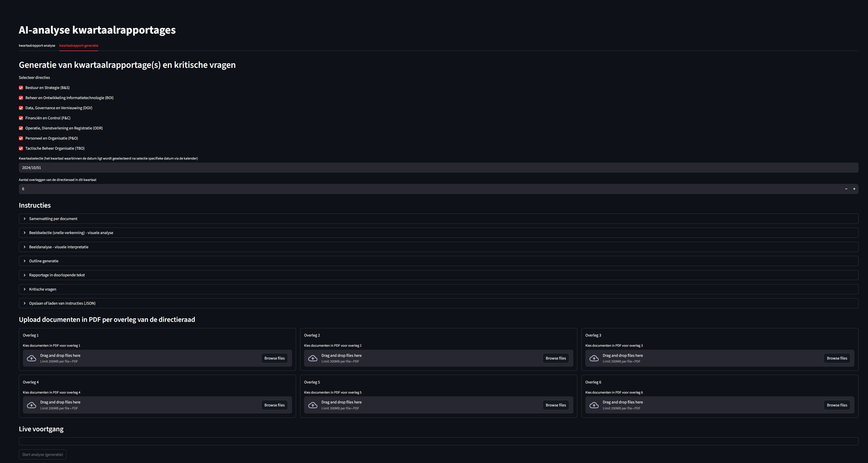Open Opslaan of laden van instructies (JSON) expander
868x463 pixels.
pyautogui.click(x=62, y=303)
